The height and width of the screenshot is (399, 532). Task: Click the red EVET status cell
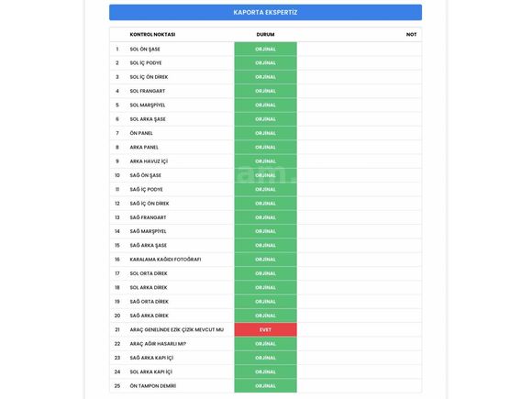coord(265,329)
